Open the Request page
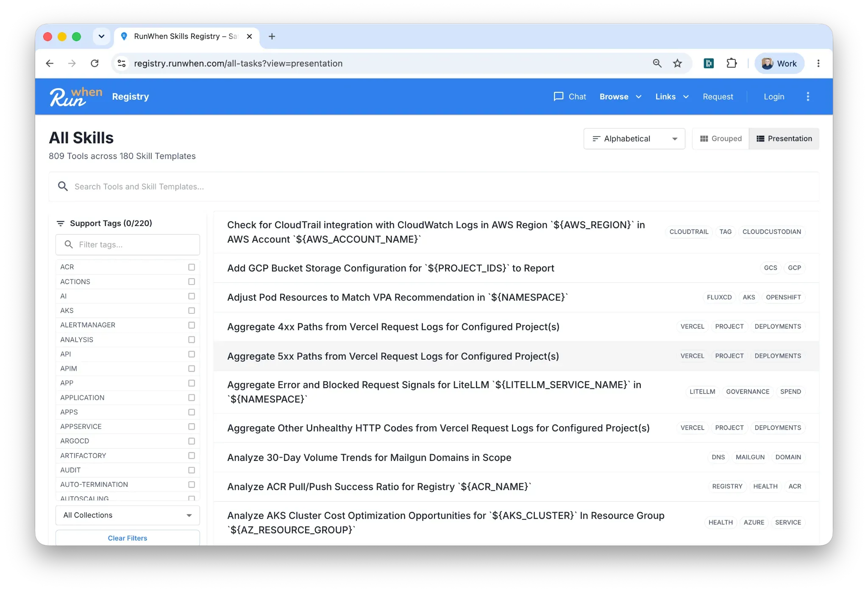Image resolution: width=868 pixels, height=592 pixels. (718, 97)
